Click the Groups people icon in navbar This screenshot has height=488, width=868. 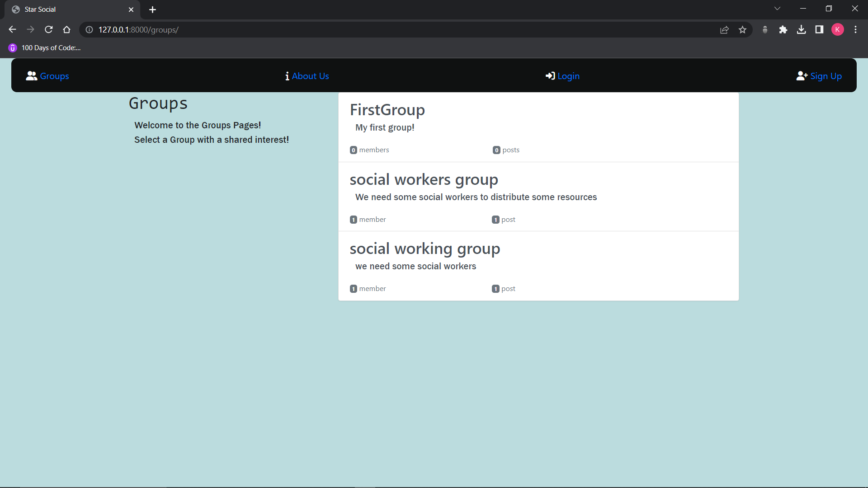pyautogui.click(x=31, y=76)
